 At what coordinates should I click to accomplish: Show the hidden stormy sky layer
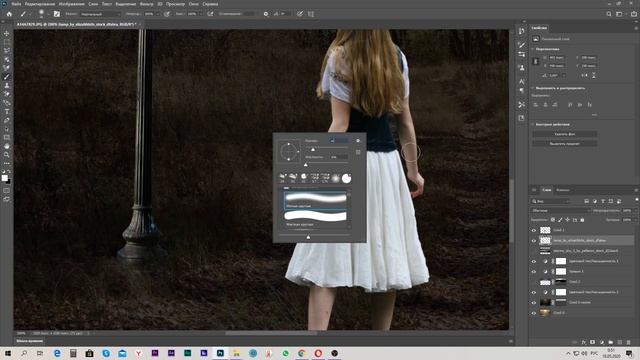pos(533,251)
